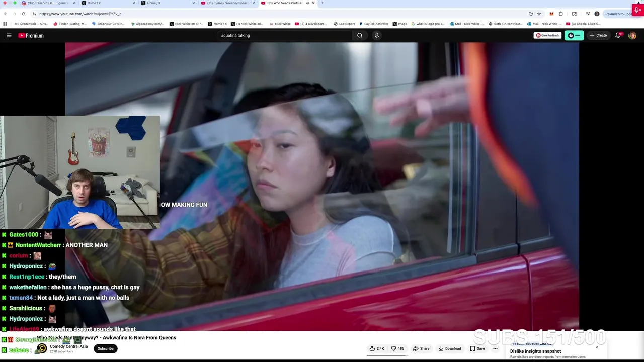Screen dimensions: 644x362
Task: Click chat username Rest1np1ece
Action: [27, 277]
